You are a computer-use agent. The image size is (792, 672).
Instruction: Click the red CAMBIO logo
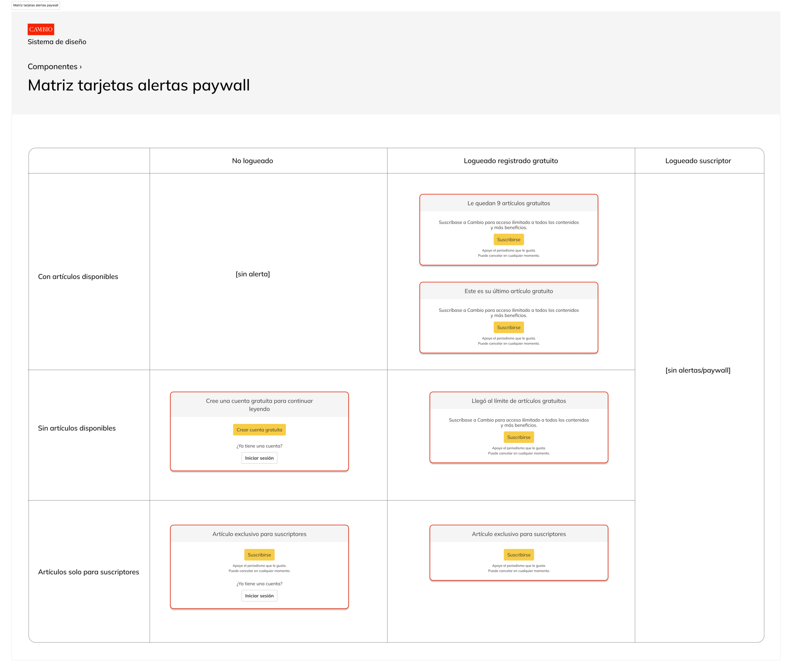(x=41, y=29)
